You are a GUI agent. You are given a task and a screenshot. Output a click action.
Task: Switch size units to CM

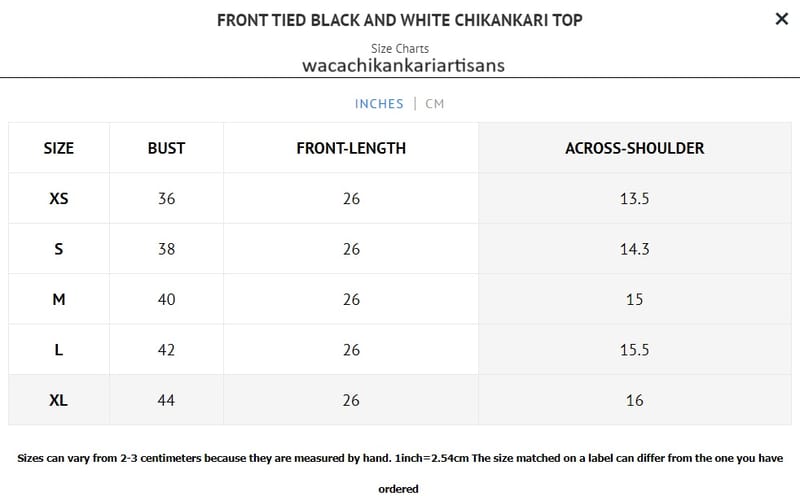pyautogui.click(x=434, y=104)
